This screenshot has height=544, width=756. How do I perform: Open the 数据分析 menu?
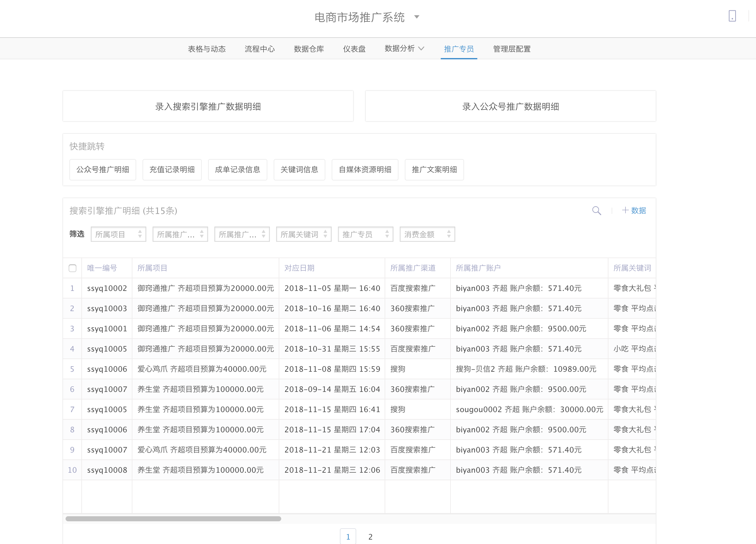[404, 49]
